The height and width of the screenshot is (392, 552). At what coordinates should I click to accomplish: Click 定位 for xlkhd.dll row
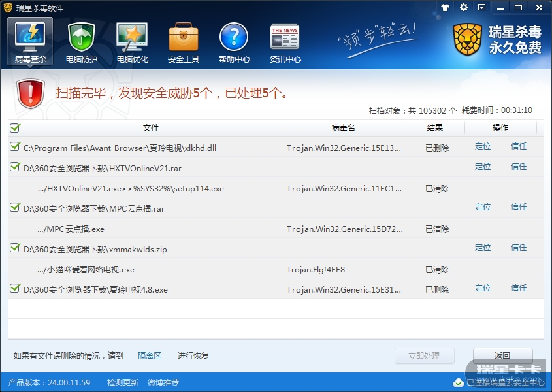[x=483, y=146]
